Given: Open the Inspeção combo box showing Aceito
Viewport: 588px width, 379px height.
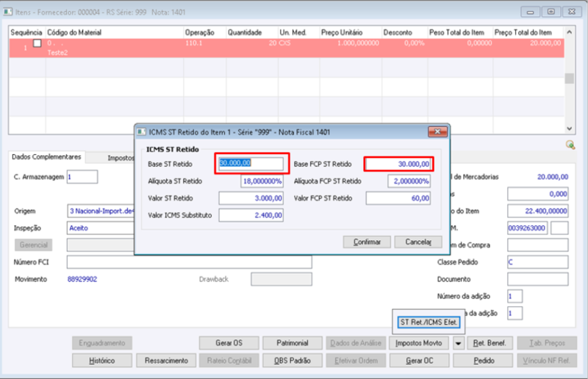Looking at the screenshot, I should [x=101, y=228].
